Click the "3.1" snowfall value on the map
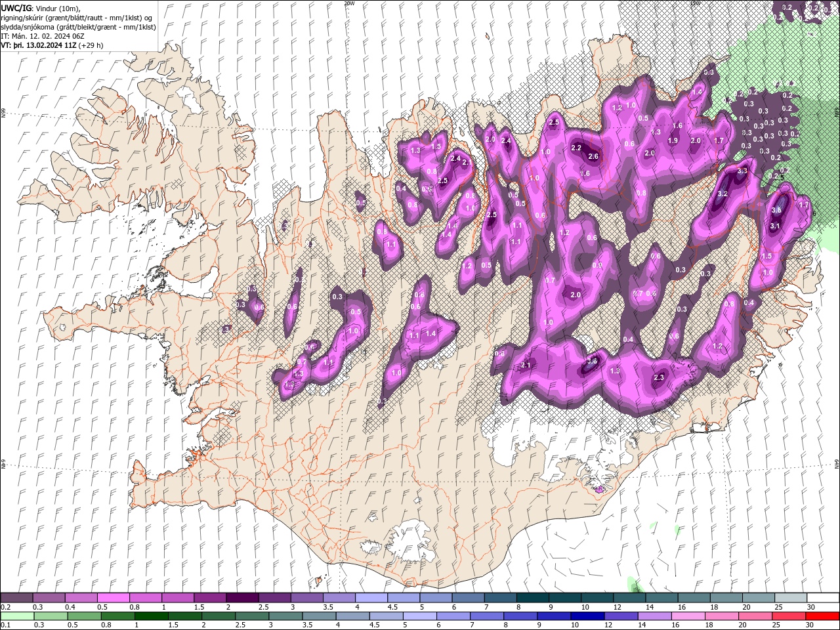 coord(774,226)
